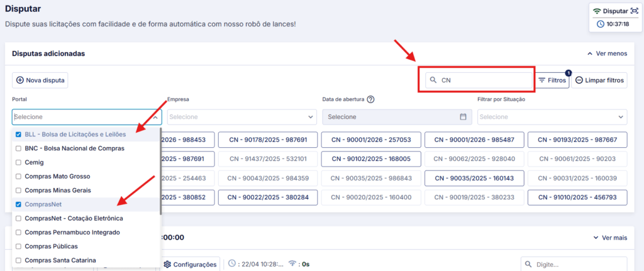644x271 pixels.
Task: Click the plus icon on Nova disputa
Action: pos(20,80)
